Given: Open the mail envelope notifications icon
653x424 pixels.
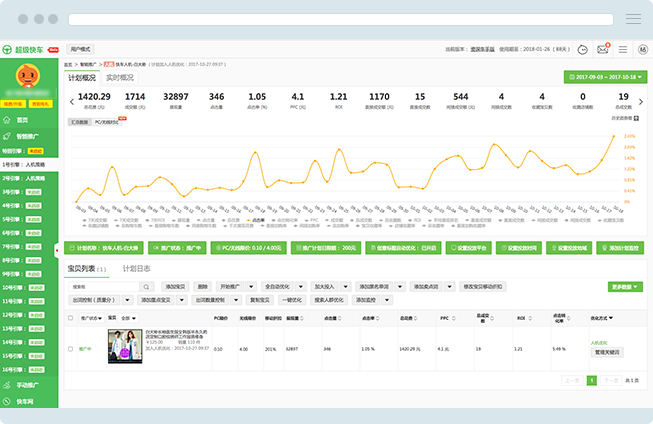Looking at the screenshot, I should pyautogui.click(x=602, y=49).
